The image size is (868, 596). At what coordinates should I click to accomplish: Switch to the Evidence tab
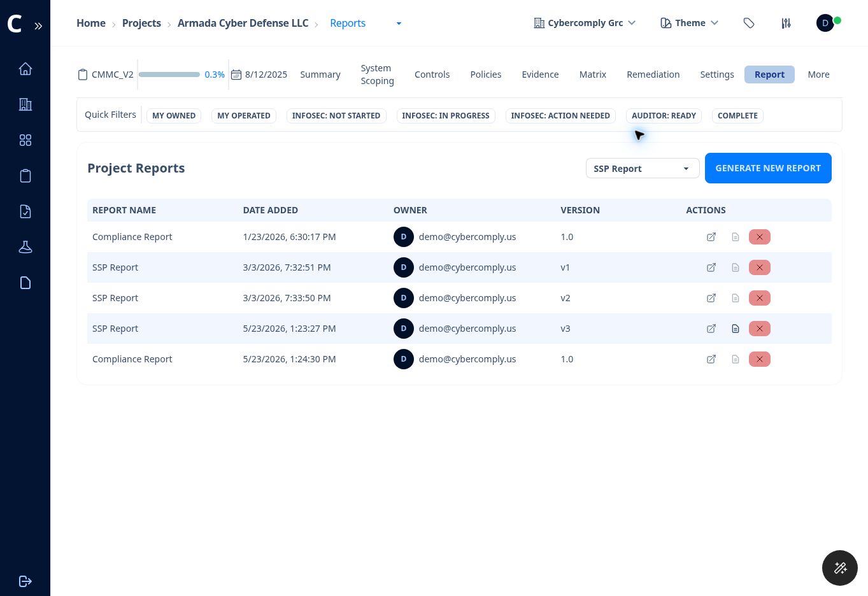(540, 74)
